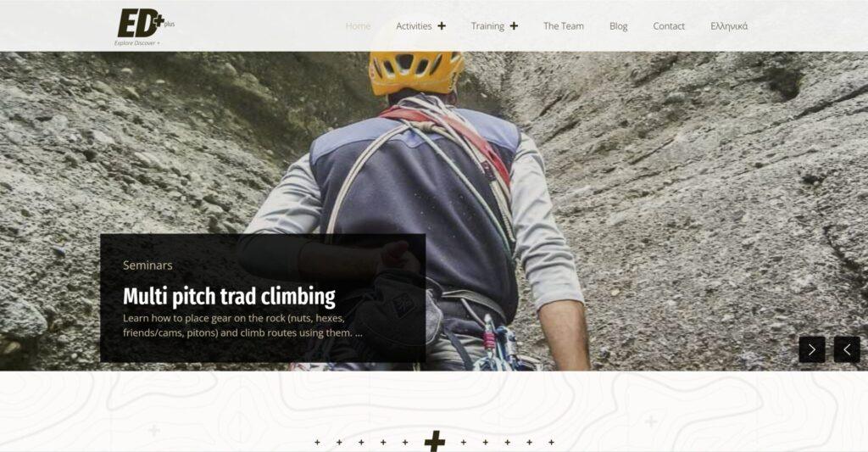
Task: Open the Seminars category link
Action: coord(147,265)
